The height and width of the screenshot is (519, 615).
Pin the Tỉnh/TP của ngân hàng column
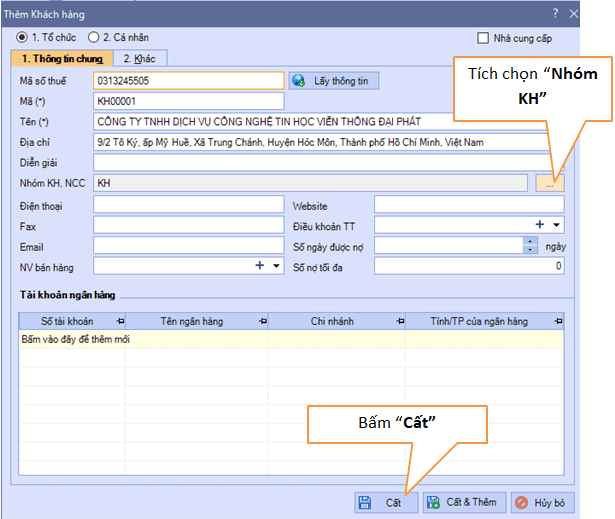(x=560, y=321)
